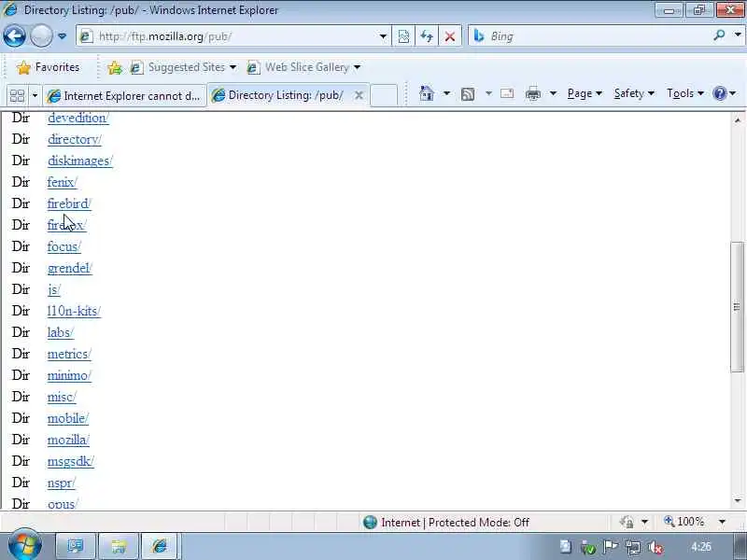Screen dimensions: 747x560
Task: Open the fenix/ directory link
Action: tap(62, 182)
